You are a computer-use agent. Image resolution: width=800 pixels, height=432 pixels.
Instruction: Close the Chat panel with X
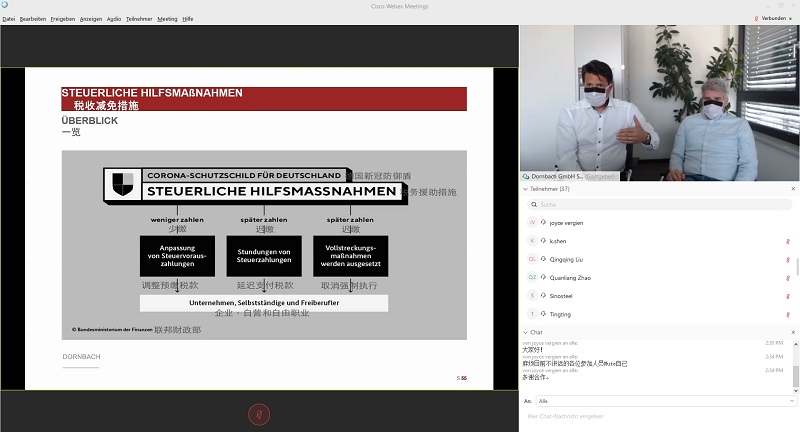point(793,332)
